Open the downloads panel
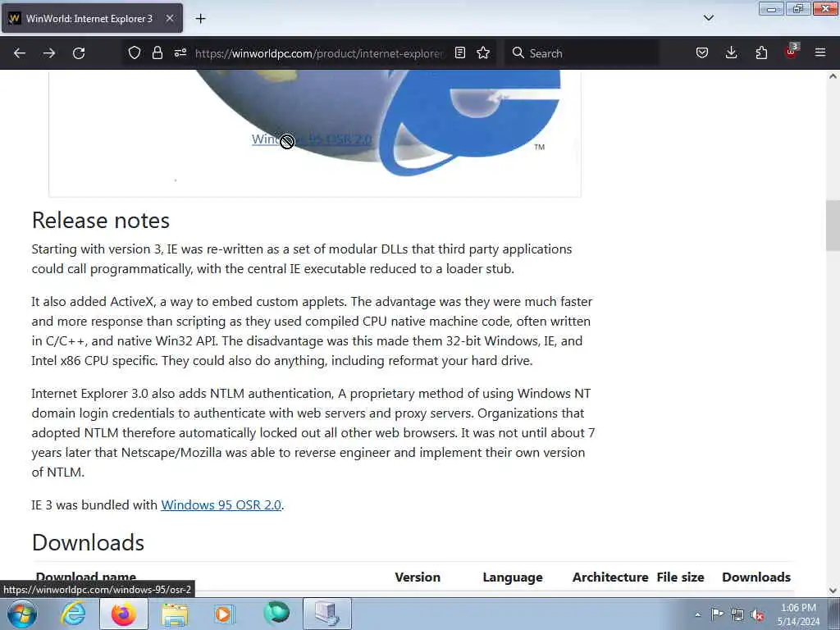The height and width of the screenshot is (630, 840). click(731, 52)
